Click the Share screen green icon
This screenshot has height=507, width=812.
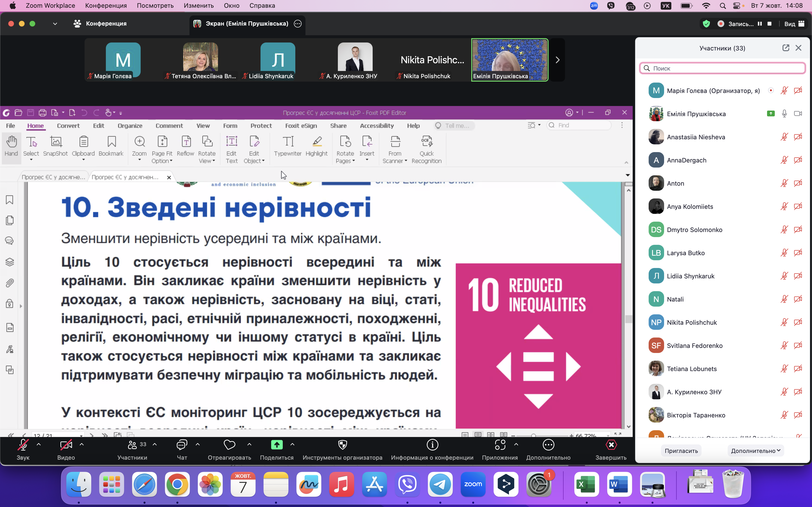[x=276, y=445]
